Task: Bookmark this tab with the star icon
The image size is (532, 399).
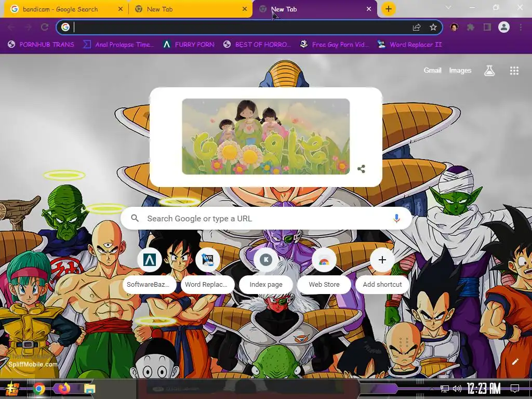Action: [433, 27]
